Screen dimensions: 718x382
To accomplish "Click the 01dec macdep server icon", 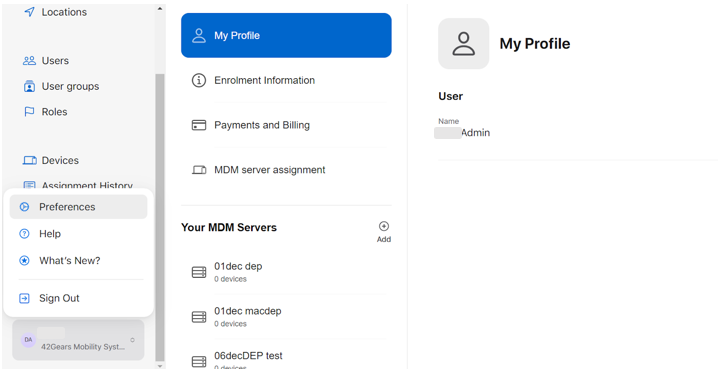I will tap(199, 317).
